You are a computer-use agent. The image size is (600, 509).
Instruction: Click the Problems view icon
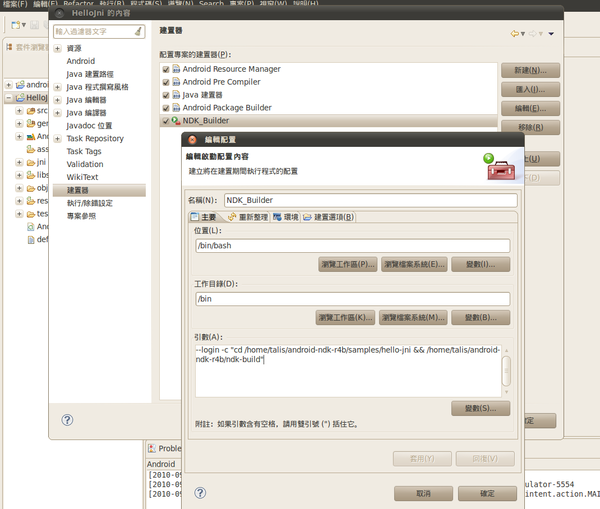pos(152,448)
